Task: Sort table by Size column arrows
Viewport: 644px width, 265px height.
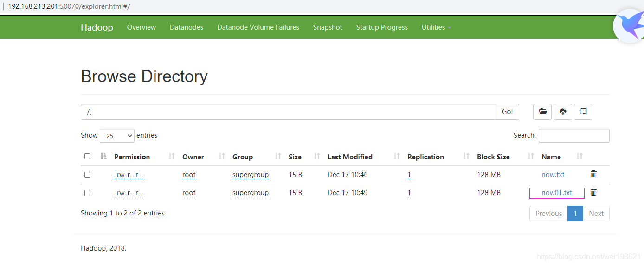Action: tap(317, 157)
